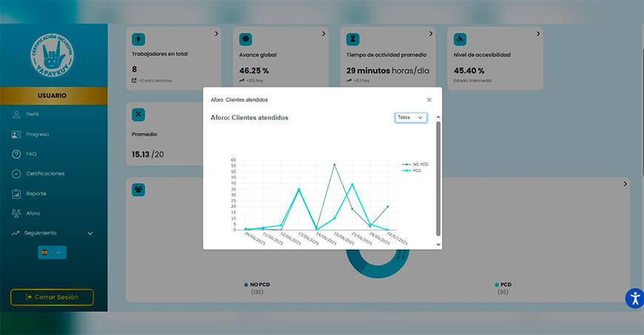
Task: Click the Yapaykuy hand logo
Action: pos(52,55)
